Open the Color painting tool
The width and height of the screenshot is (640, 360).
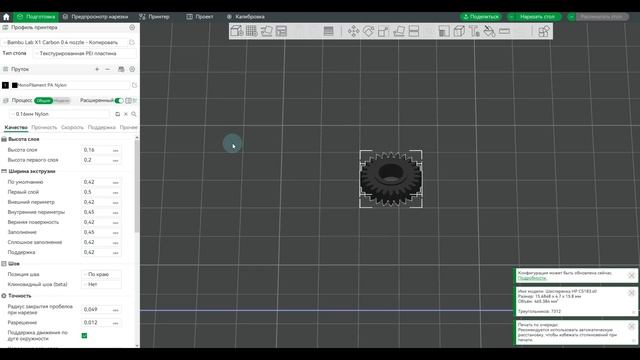click(489, 31)
